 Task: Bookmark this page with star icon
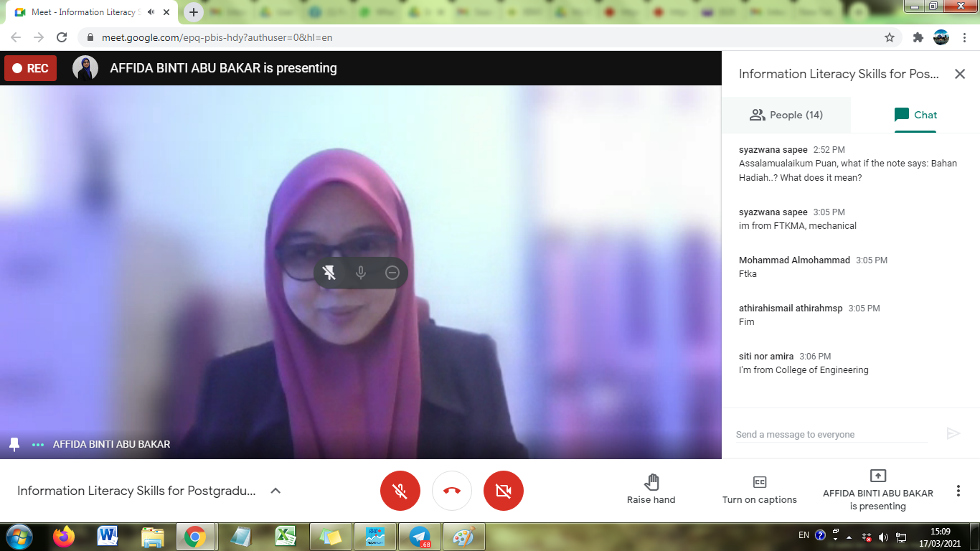(x=890, y=37)
